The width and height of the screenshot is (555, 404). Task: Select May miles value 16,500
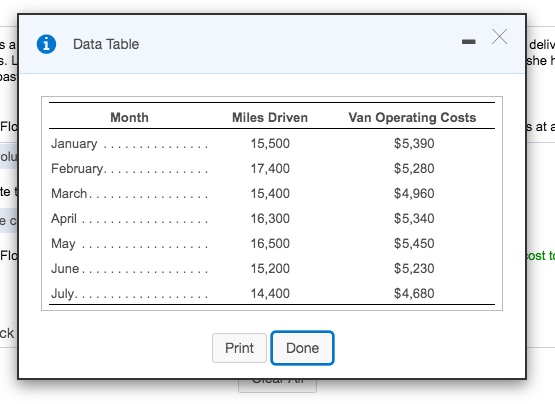[270, 244]
